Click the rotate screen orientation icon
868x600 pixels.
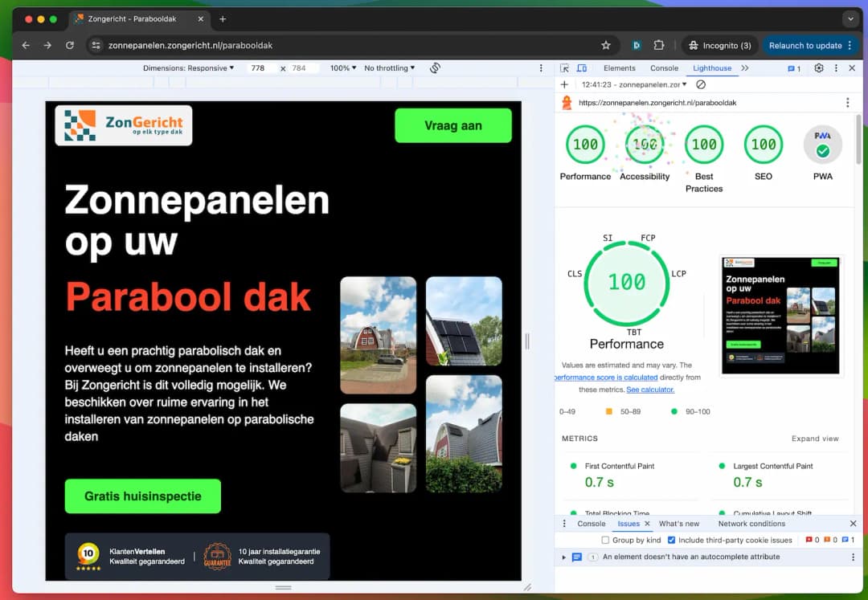click(x=435, y=68)
